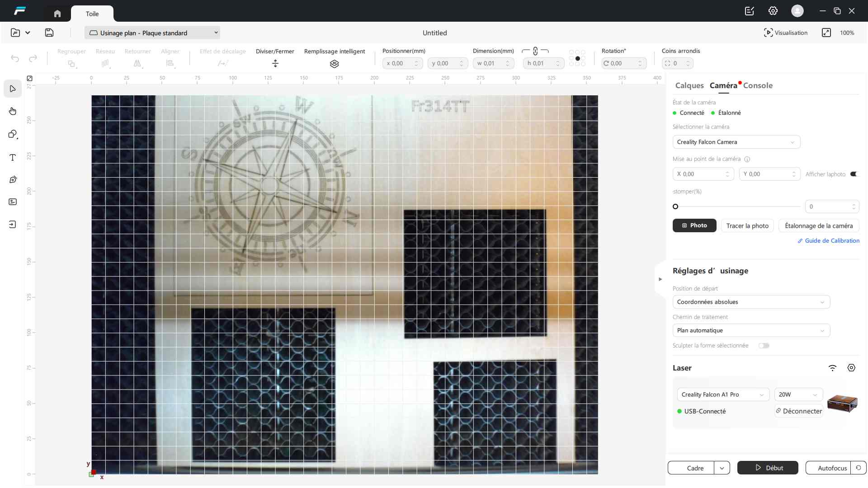Switch to the Console tab
This screenshot has width=868, height=488.
pos(758,85)
